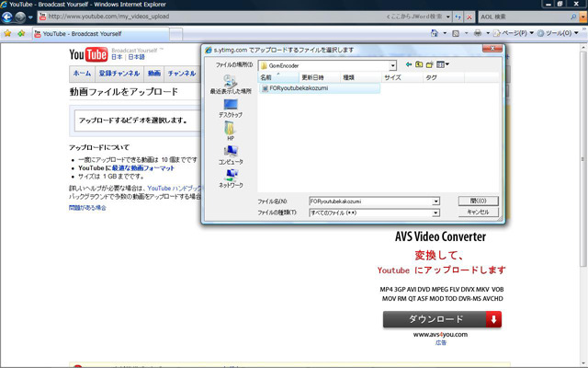
Task: Click the IE Home icon
Action: point(435,33)
